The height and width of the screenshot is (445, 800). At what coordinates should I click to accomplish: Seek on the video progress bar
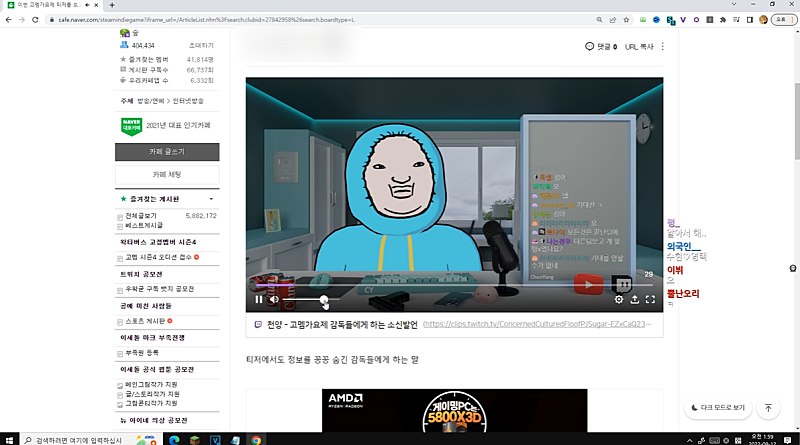pos(454,286)
